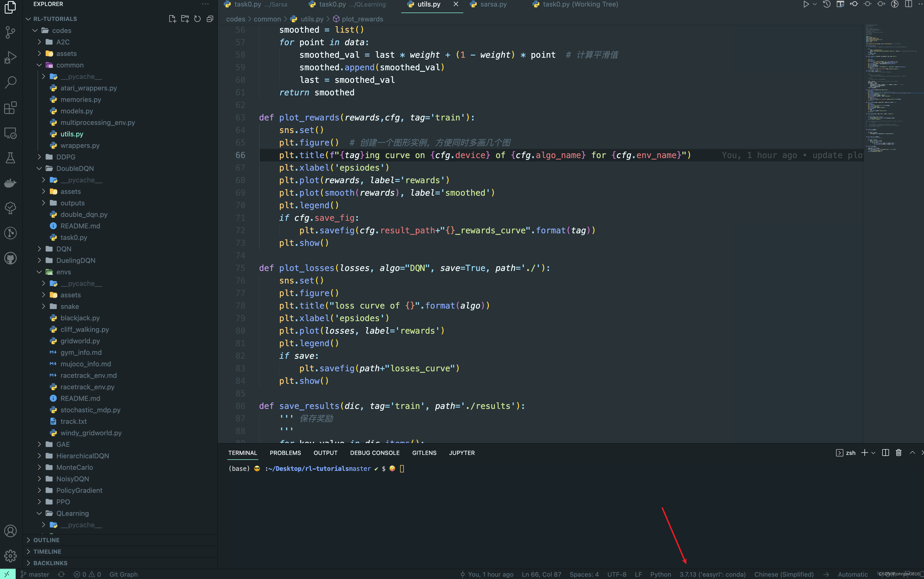Open the Docker sidebar panel

coord(10,183)
